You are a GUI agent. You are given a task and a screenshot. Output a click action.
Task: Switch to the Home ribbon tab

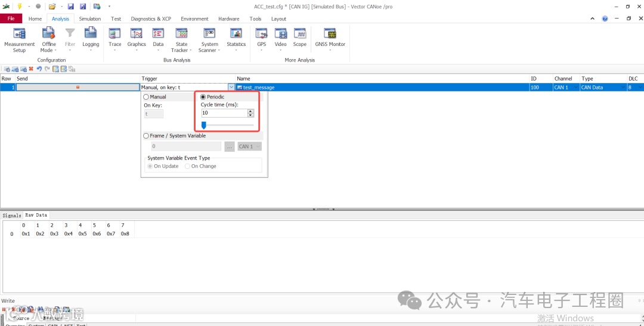35,19
